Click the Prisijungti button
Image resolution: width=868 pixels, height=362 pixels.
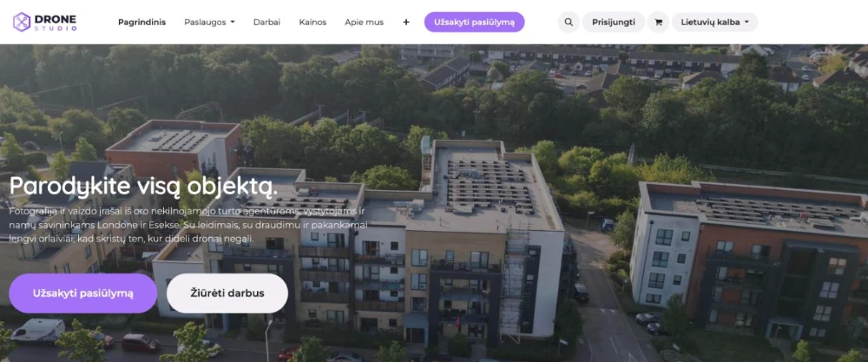tap(614, 23)
